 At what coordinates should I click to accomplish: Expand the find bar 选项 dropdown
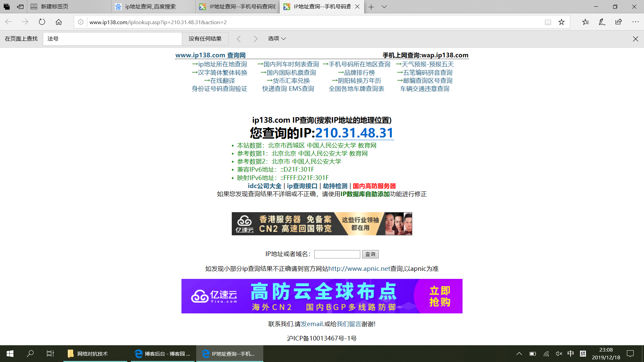(277, 39)
